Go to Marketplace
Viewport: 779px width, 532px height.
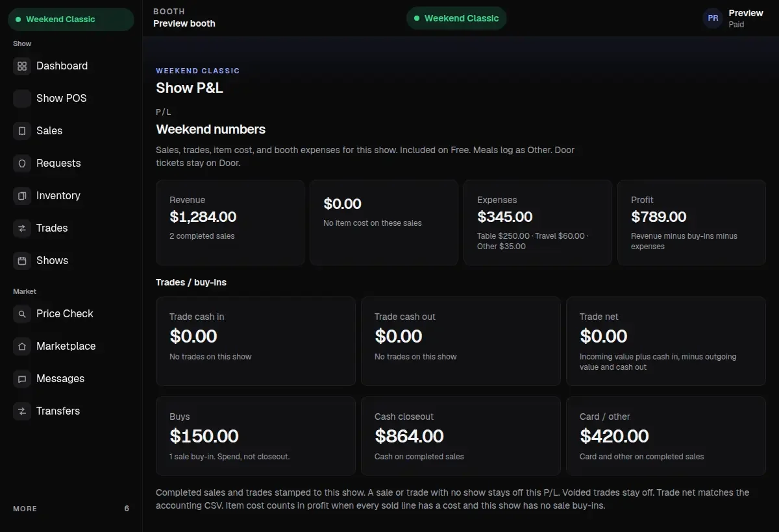(71, 346)
